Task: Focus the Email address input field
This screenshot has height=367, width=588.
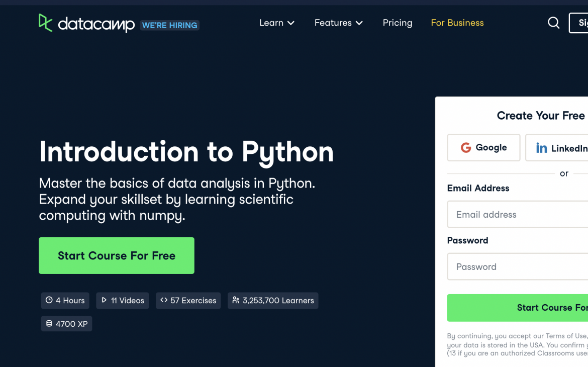Action: pyautogui.click(x=518, y=214)
